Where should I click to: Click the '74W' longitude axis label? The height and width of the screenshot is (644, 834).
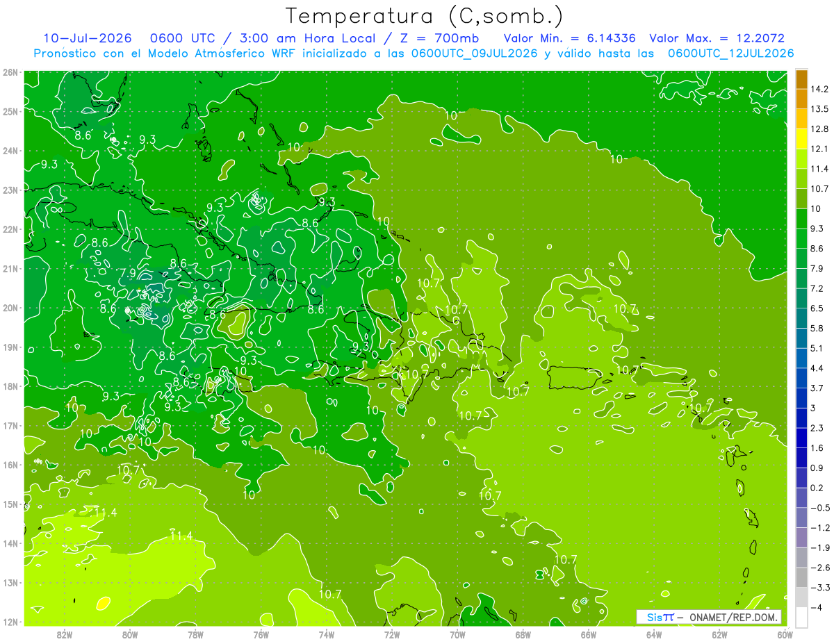327,634
